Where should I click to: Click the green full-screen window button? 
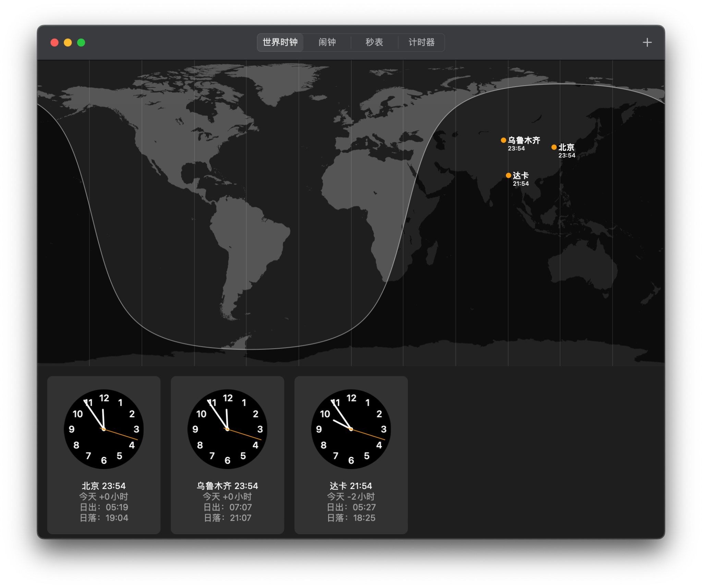[81, 42]
